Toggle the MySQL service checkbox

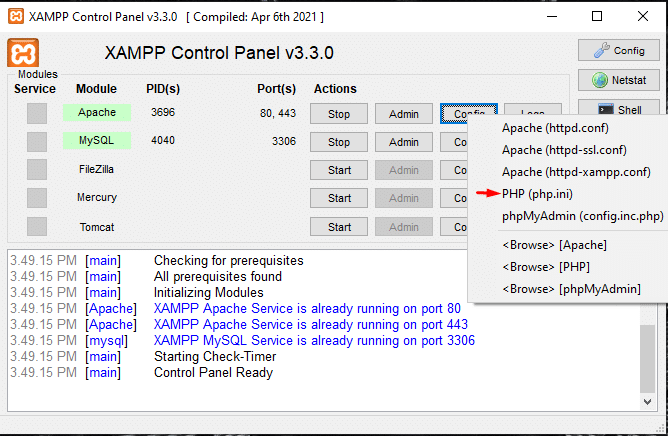tap(37, 141)
